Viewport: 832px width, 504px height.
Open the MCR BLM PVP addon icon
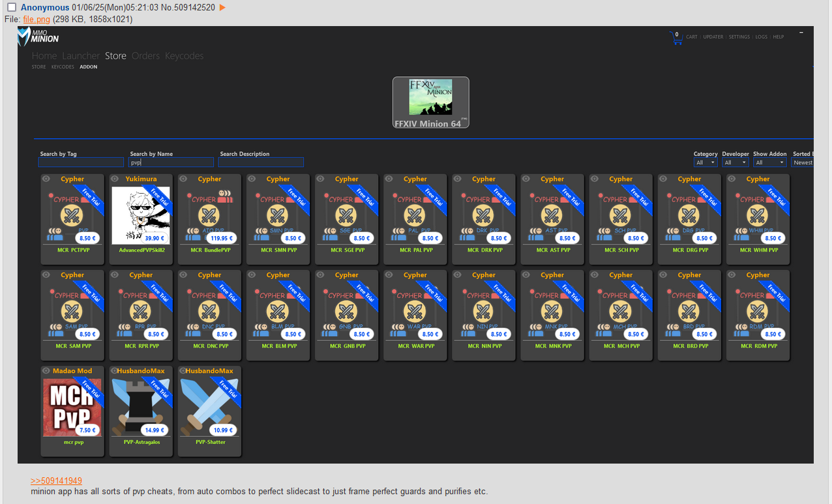click(278, 312)
